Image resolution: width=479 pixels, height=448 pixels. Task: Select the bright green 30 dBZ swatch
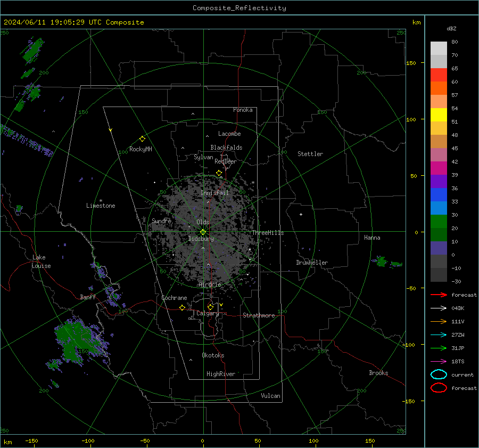coord(439,222)
